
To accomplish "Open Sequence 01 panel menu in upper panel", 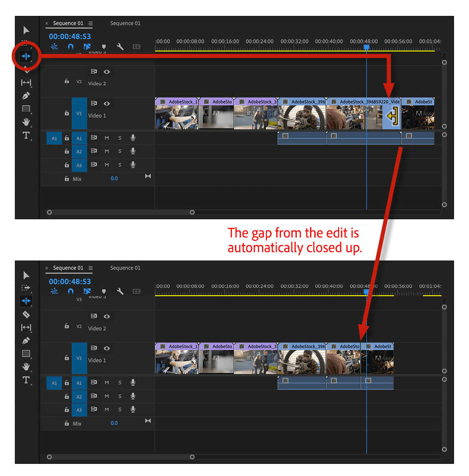I will pyautogui.click(x=91, y=23).
